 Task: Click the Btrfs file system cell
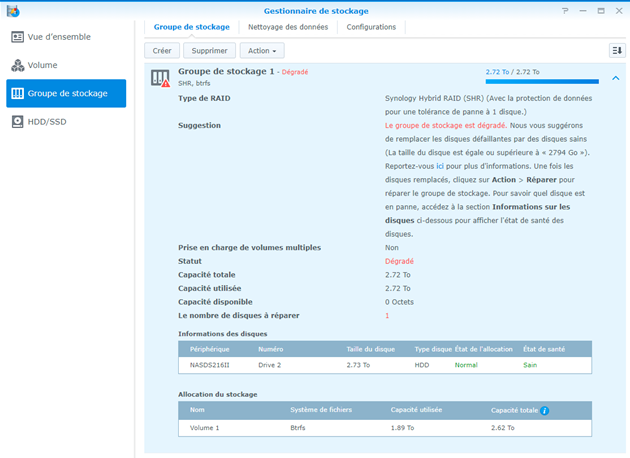298,428
